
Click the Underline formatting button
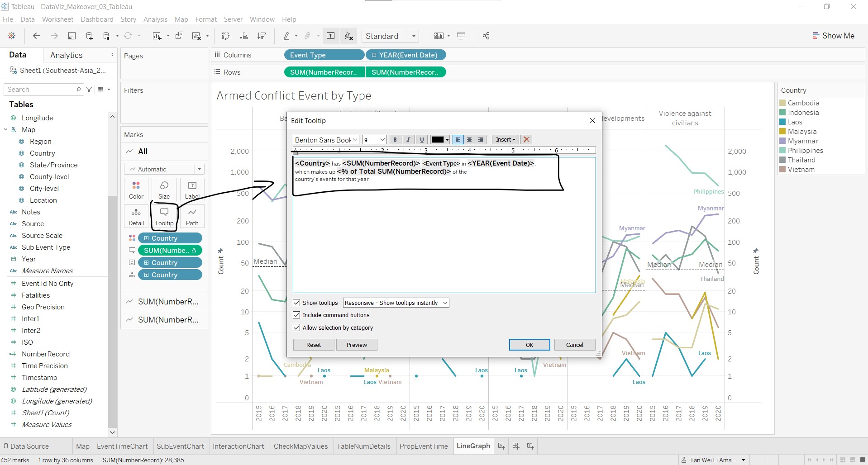coord(422,140)
